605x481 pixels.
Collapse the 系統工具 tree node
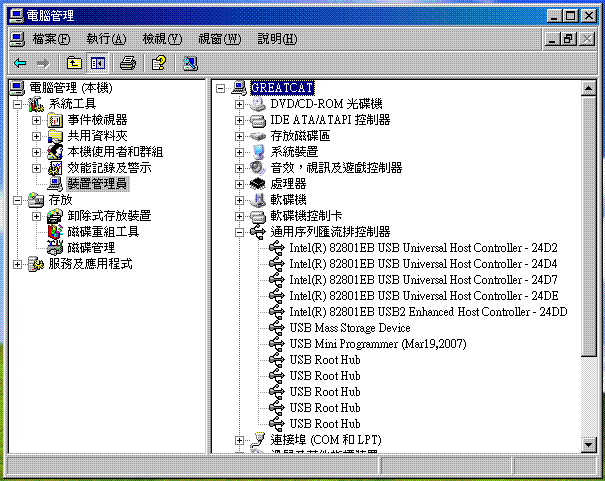pyautogui.click(x=16, y=104)
